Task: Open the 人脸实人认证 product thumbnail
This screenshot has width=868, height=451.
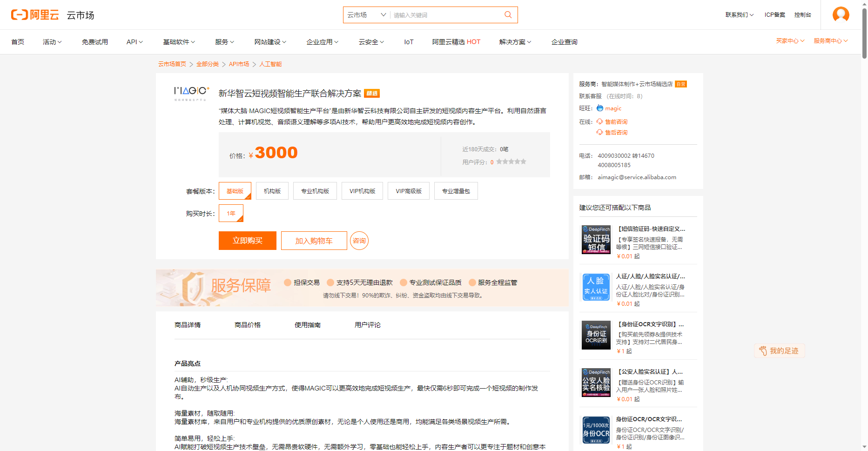Action: (x=596, y=287)
